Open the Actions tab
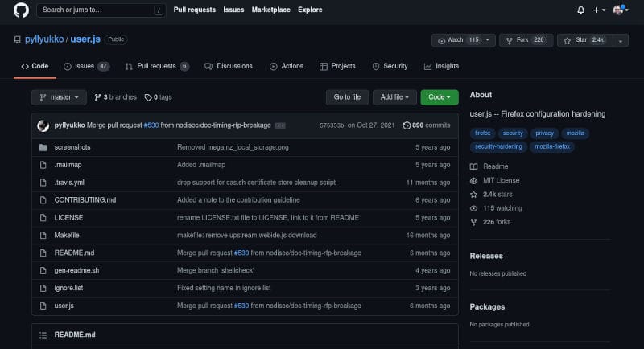Screen dimensions: 644x349 click(x=287, y=66)
